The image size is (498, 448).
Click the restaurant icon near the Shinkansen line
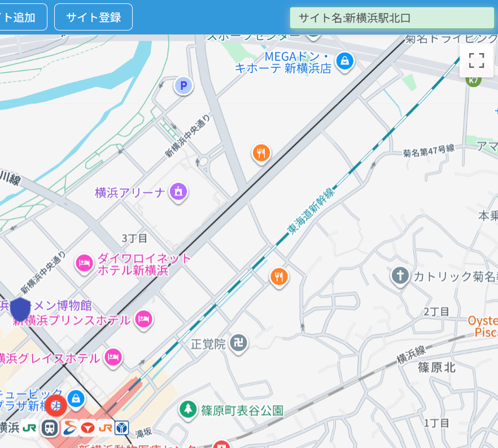click(279, 276)
